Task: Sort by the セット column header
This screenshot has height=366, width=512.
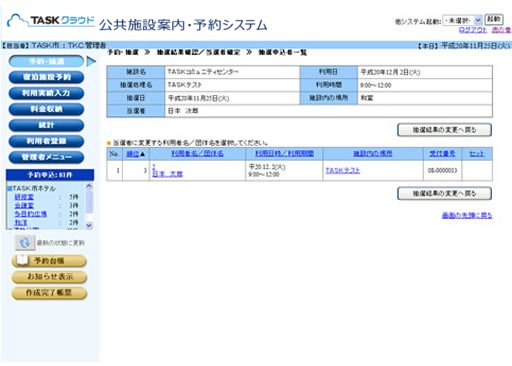Action: pos(477,153)
